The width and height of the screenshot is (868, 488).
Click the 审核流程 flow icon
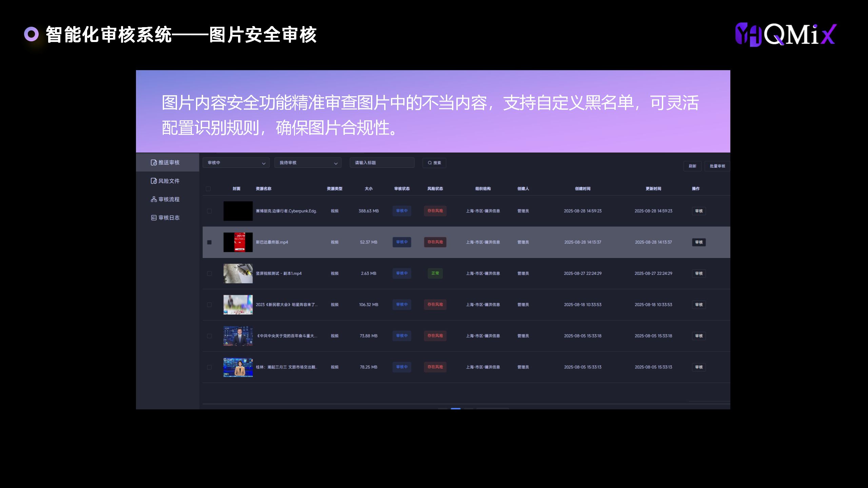[x=154, y=199]
